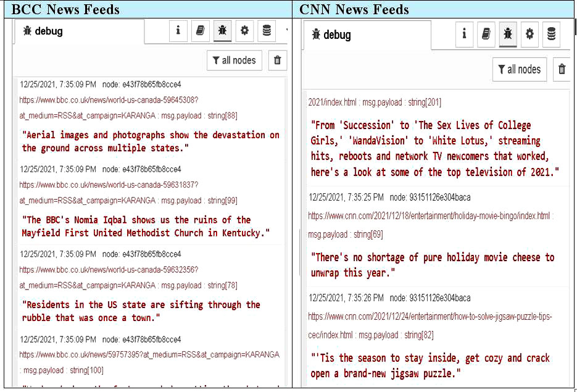Open BBC link world-us-canada-59631837
The image size is (577, 392).
coord(109,185)
